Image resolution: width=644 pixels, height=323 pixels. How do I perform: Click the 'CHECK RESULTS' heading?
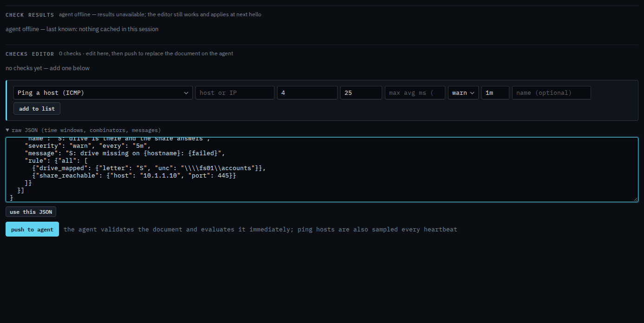30,15
